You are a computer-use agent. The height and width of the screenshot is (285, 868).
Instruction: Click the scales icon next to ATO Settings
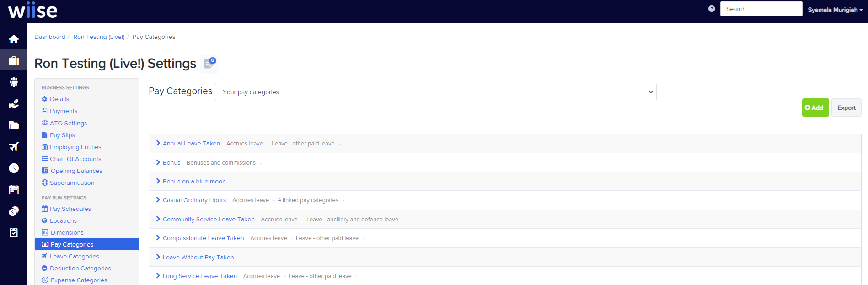pos(44,123)
